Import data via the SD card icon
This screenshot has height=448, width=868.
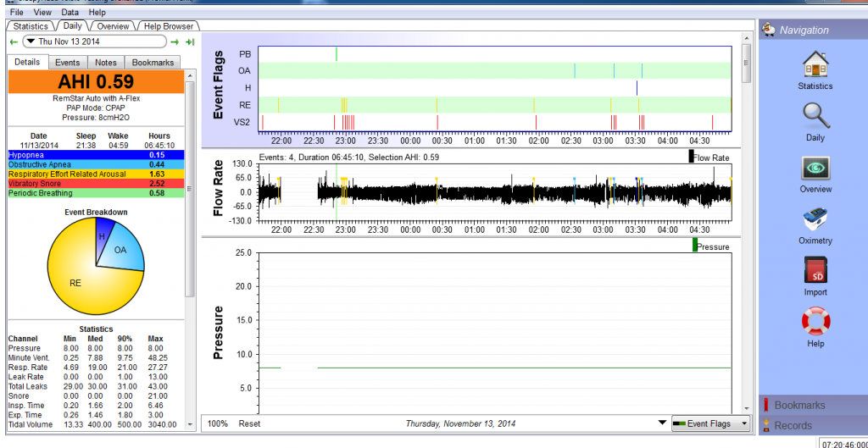coord(815,271)
